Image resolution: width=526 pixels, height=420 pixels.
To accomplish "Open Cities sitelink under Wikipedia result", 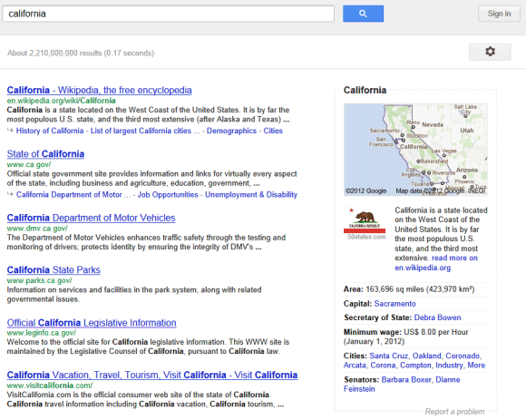I will click(273, 131).
